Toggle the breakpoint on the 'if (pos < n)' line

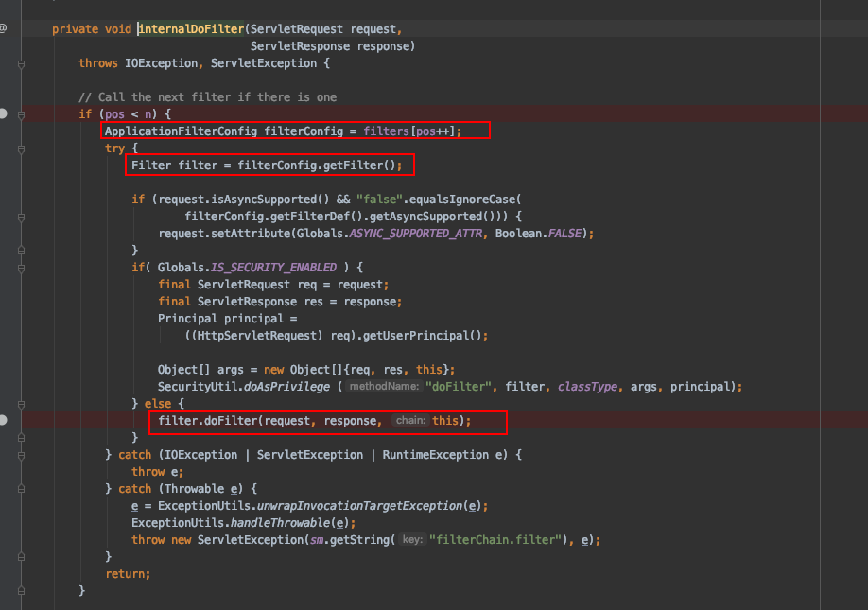tap(3, 113)
